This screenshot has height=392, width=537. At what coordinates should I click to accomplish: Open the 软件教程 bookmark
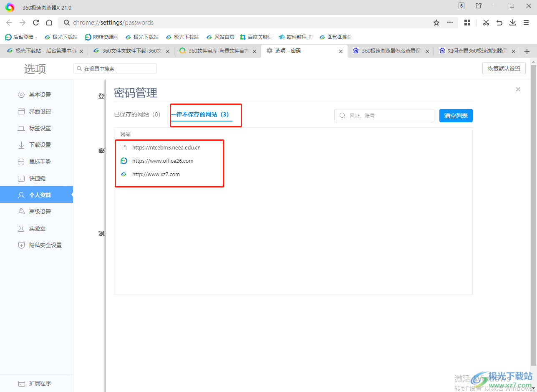296,37
